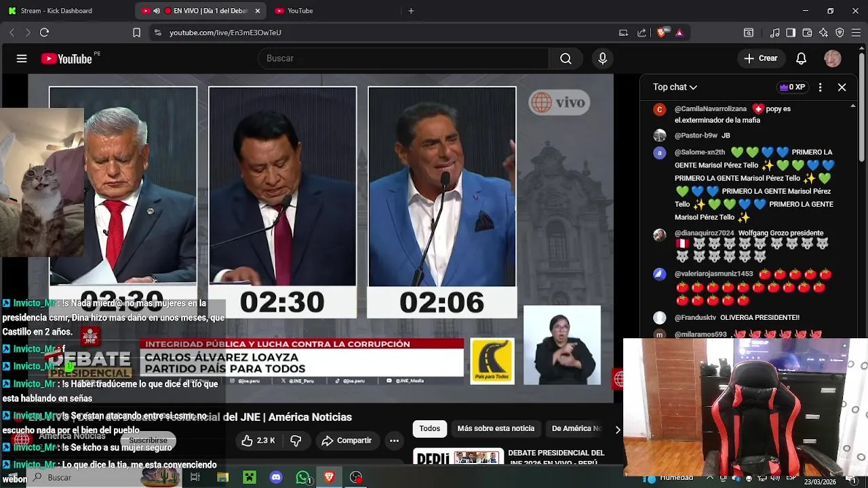868x488 pixels.
Task: Click the Suscribirse button
Action: click(148, 441)
